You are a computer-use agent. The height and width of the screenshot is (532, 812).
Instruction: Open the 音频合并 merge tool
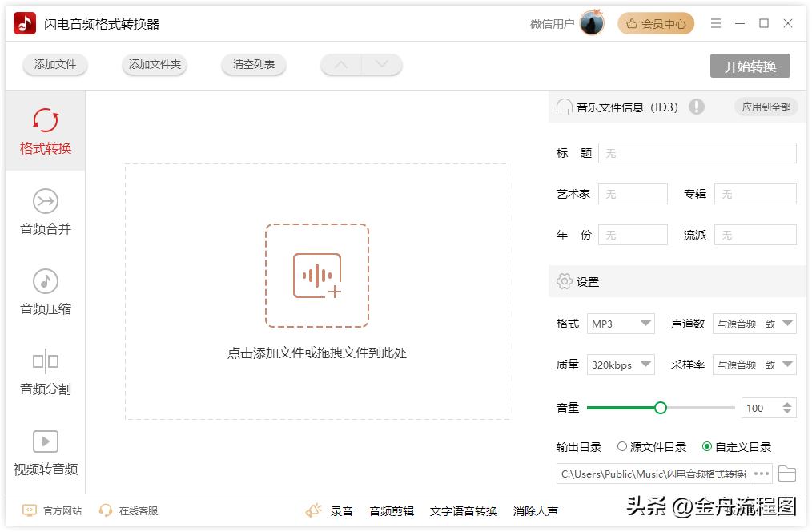pyautogui.click(x=45, y=211)
